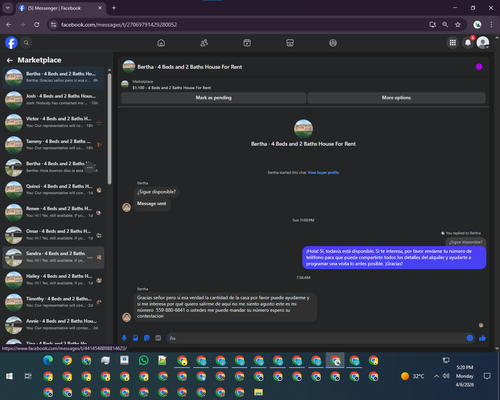
Task: Click the message input field
Action: 317,338
